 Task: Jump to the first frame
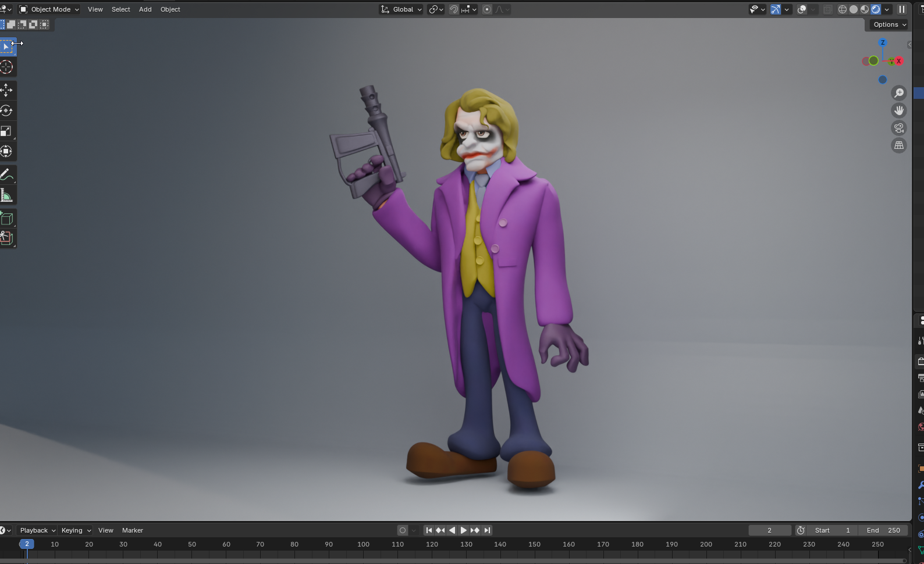(429, 530)
